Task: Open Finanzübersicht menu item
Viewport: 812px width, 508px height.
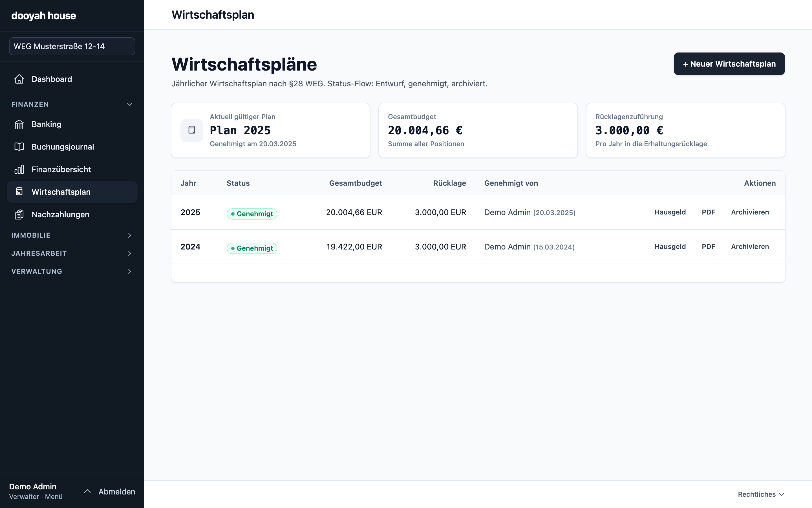Action: 72,169
